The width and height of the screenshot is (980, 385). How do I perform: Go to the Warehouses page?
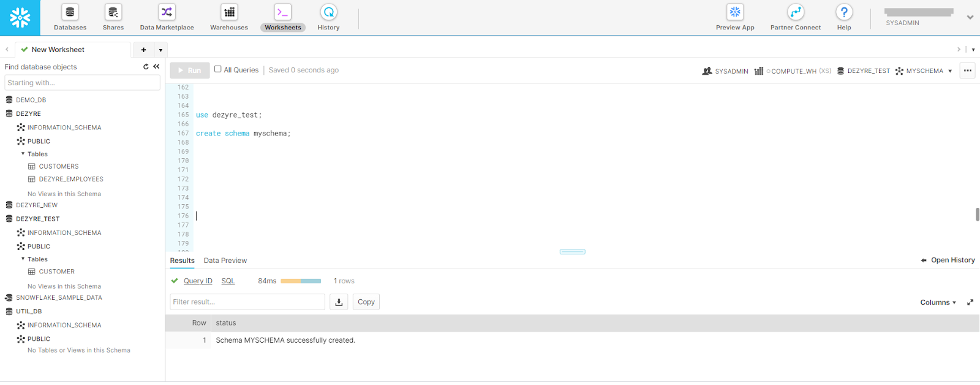[x=229, y=13]
